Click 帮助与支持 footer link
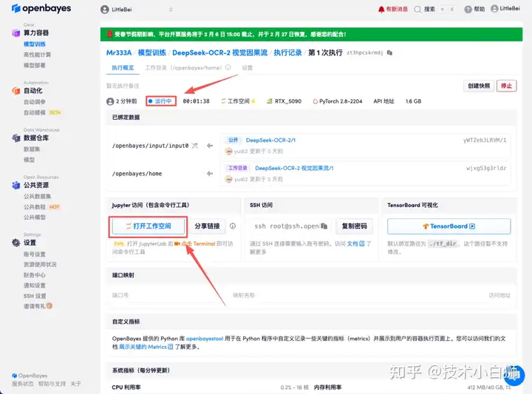 [x=52, y=384]
